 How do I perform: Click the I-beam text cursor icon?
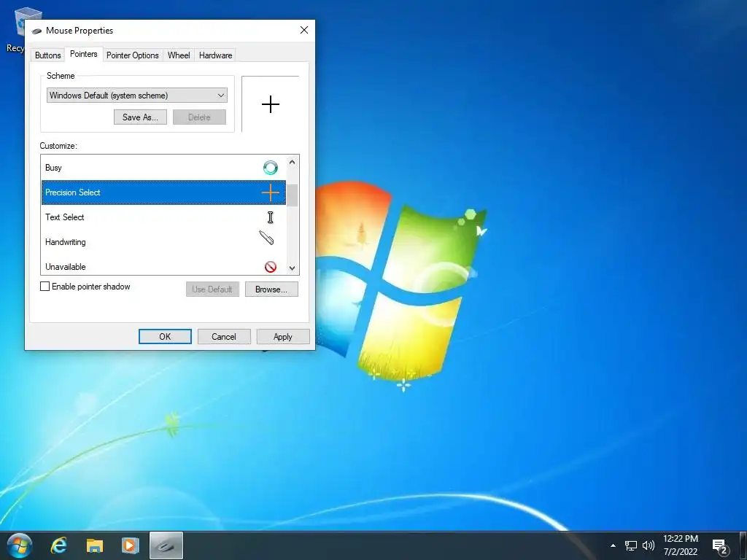pyautogui.click(x=270, y=217)
